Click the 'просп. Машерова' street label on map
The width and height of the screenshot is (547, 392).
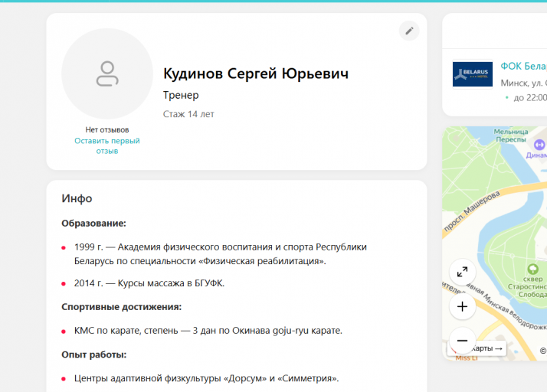(472, 211)
